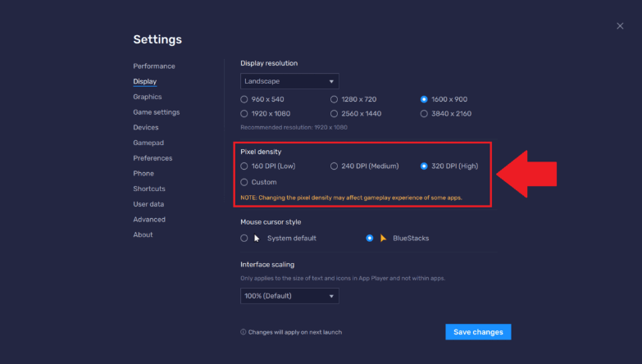This screenshot has width=642, height=364.
Task: Select the BlueStacks orange cursor icon
Action: [383, 238]
